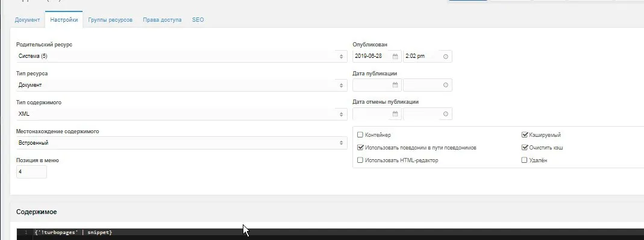Expand the Тип ресурса dropdown
The height and width of the screenshot is (240, 644).
click(x=181, y=85)
